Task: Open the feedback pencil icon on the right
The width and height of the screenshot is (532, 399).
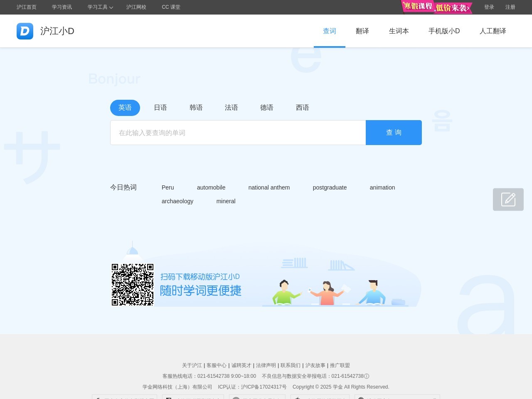Action: 508,199
